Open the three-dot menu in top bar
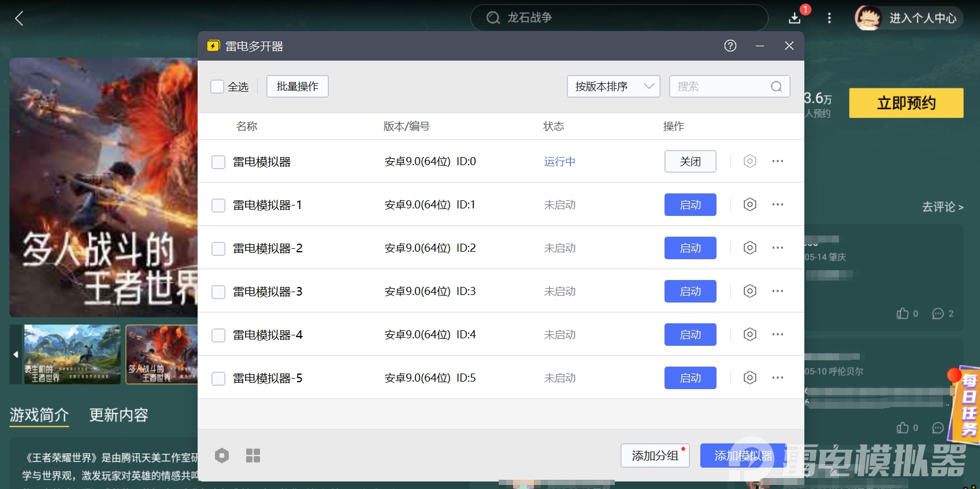 (x=829, y=18)
